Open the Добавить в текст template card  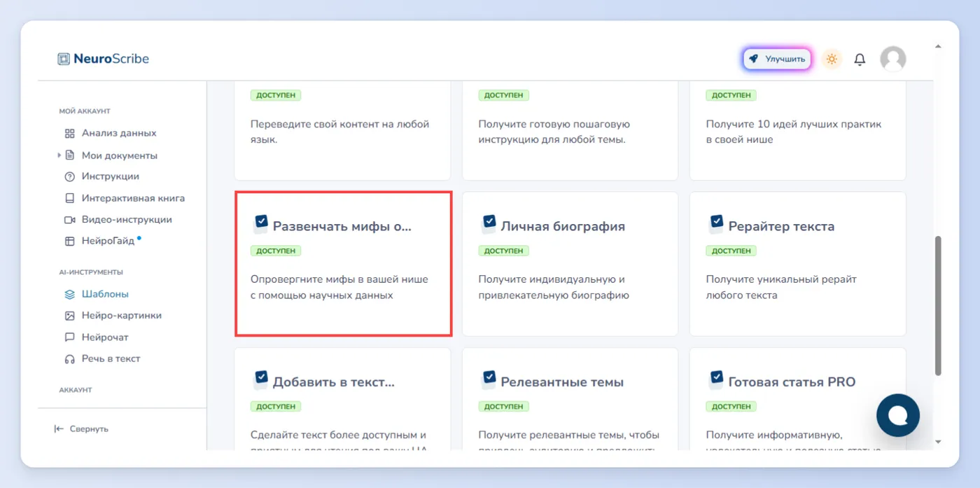coord(342,399)
